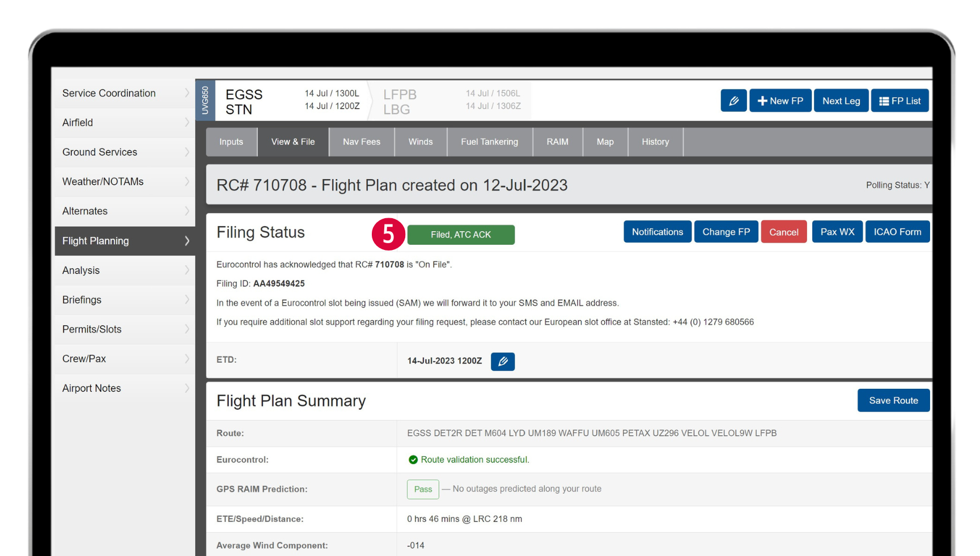Screen dimensions: 980x556
Task: Open the Fuel Tankering tab
Action: 489,142
